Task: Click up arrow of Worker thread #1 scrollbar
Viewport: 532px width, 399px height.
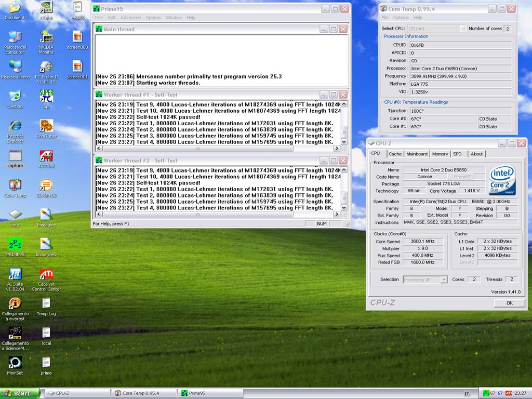Action: point(344,104)
